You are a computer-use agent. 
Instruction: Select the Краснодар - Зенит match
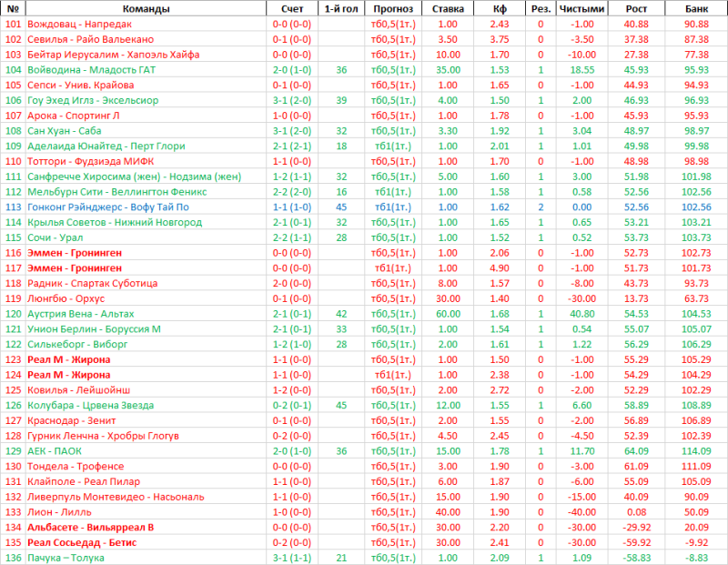[68, 419]
